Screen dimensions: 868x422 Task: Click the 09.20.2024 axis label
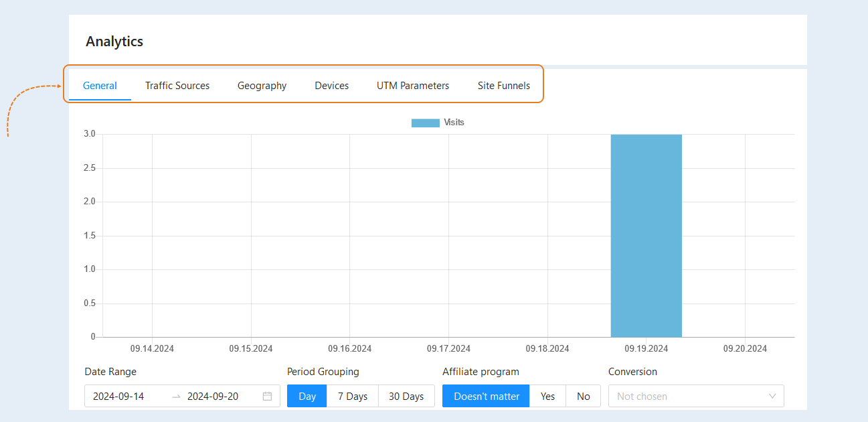[x=745, y=349]
